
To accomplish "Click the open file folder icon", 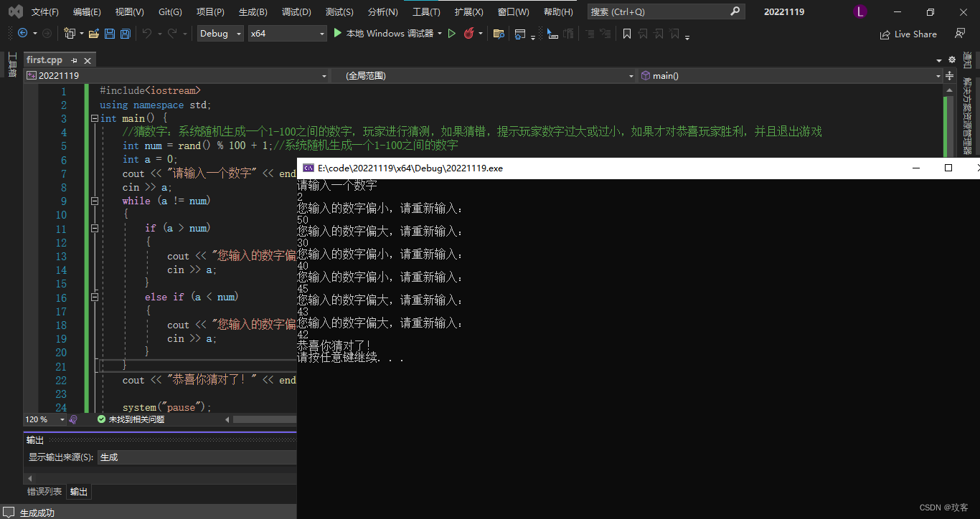I will [94, 34].
